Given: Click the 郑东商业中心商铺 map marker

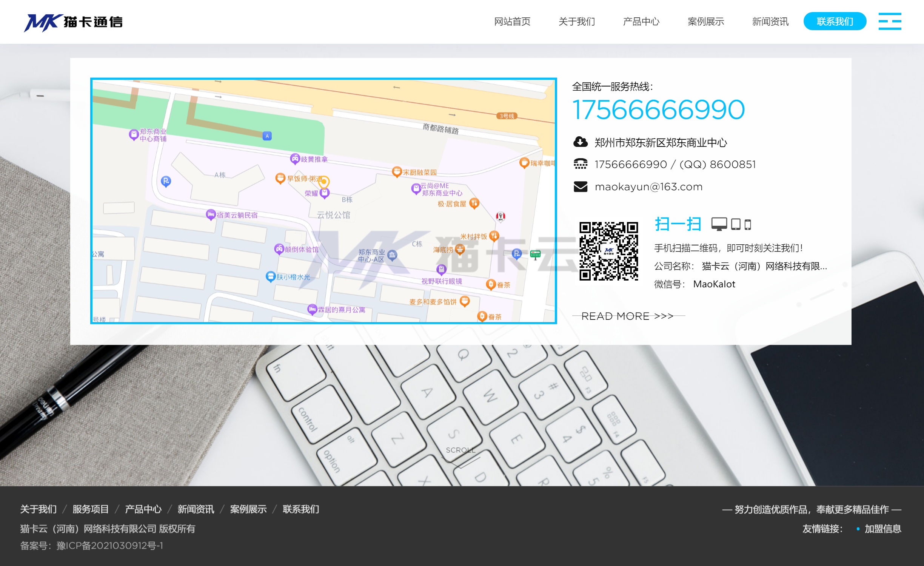Looking at the screenshot, I should click(x=134, y=134).
